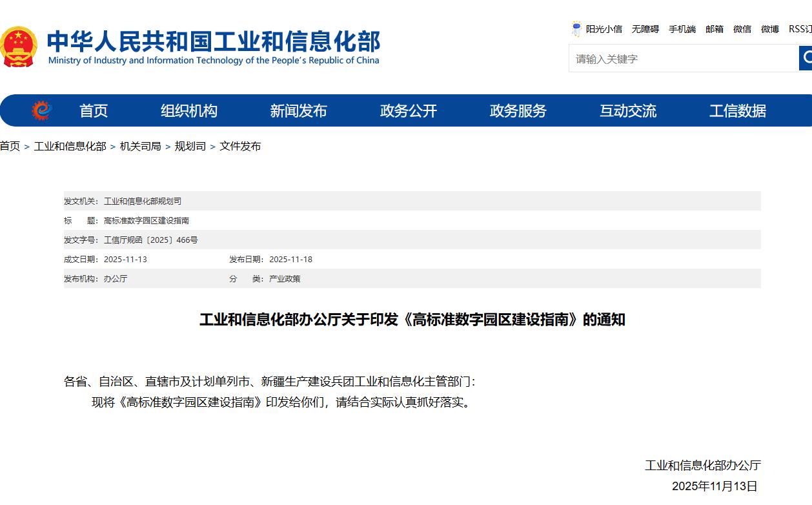The width and height of the screenshot is (812, 505).
Task: Go to 新闻发布 section
Action: [x=298, y=111]
